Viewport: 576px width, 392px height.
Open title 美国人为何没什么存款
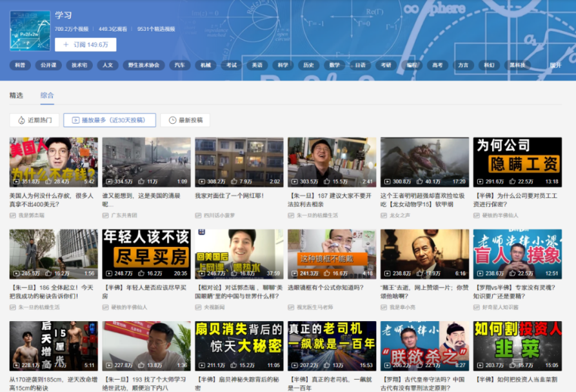point(52,200)
